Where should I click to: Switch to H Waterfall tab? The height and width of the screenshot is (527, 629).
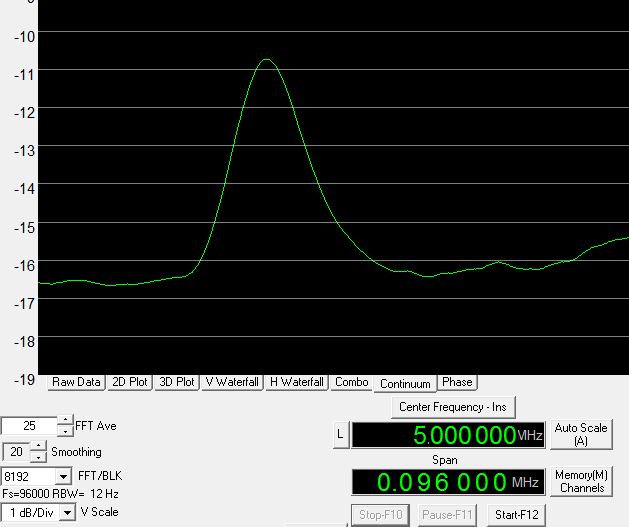298,382
